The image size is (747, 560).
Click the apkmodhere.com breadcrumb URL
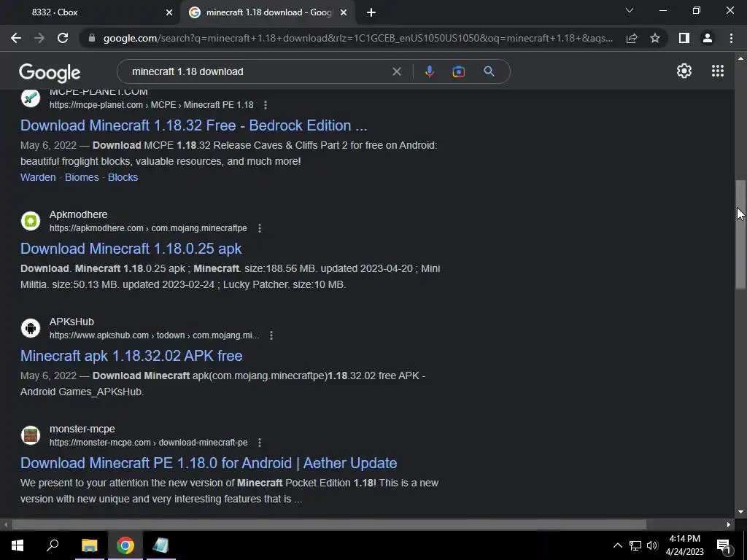click(x=148, y=228)
